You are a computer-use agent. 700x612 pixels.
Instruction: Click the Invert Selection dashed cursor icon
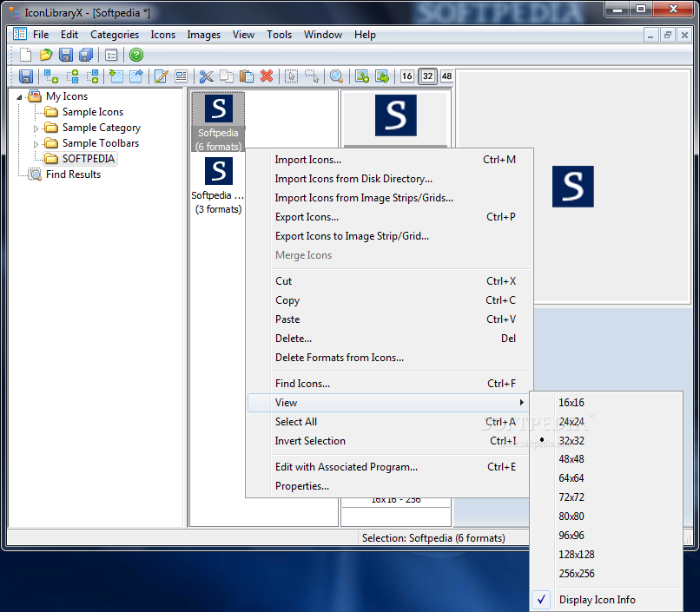[x=312, y=76]
